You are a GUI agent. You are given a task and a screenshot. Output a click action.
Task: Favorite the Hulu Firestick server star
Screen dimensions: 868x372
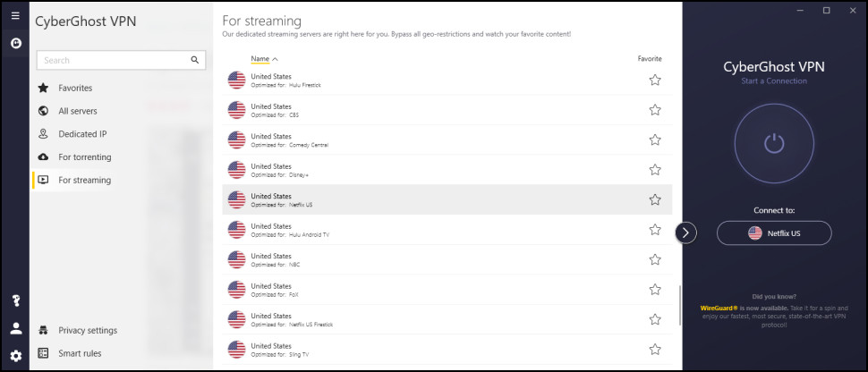[x=655, y=80]
